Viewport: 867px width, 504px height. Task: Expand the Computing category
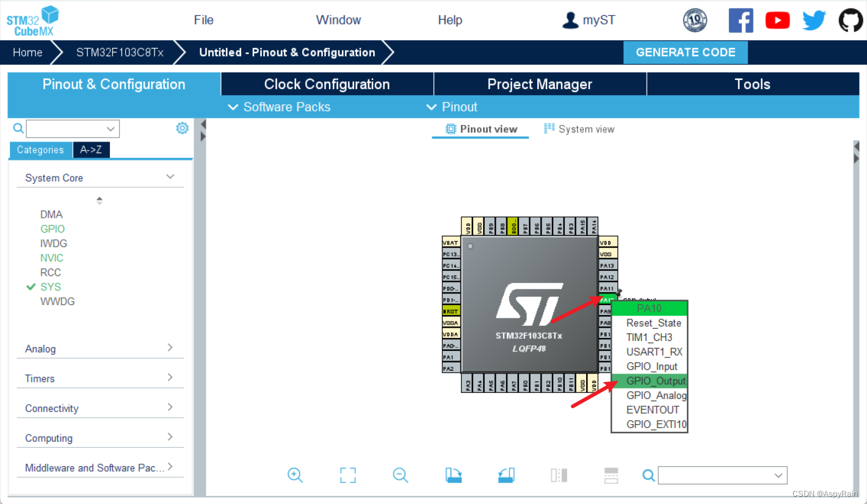pyautogui.click(x=170, y=437)
